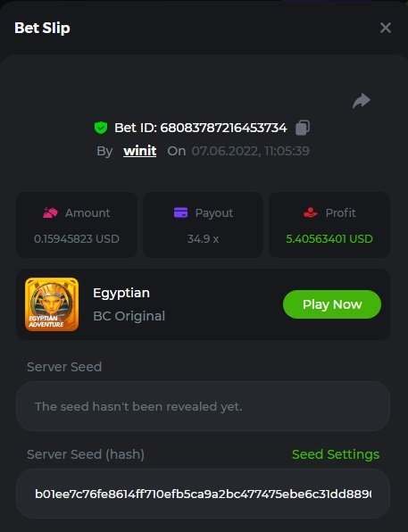Click the unrevealed Server Seed field
Screen dimensions: 408x532
pos(203,406)
